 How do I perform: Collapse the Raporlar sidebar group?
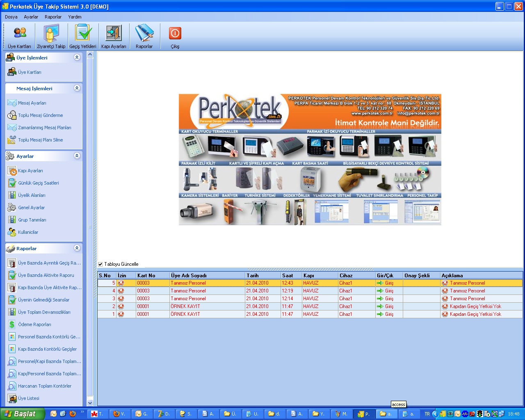77,248
